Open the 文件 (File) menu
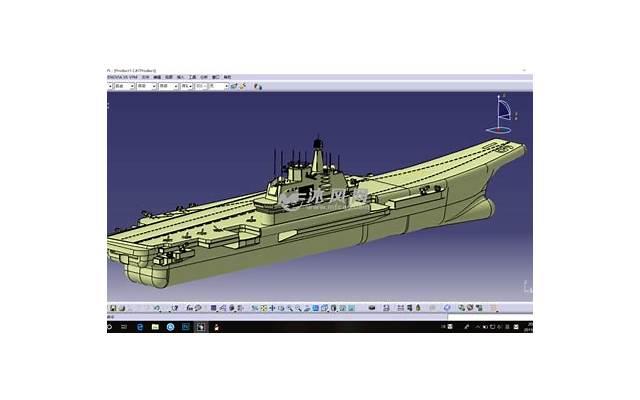This screenshot has height=400, width=640. tap(146, 77)
